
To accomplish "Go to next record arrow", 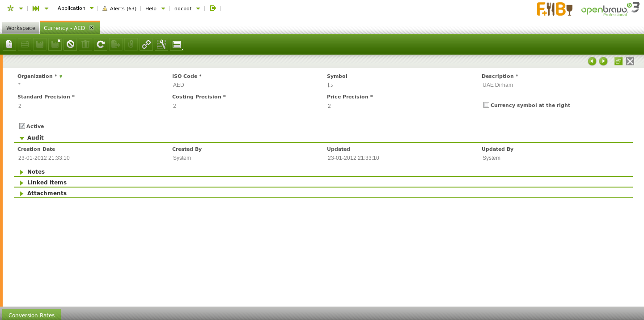I will pyautogui.click(x=603, y=61).
